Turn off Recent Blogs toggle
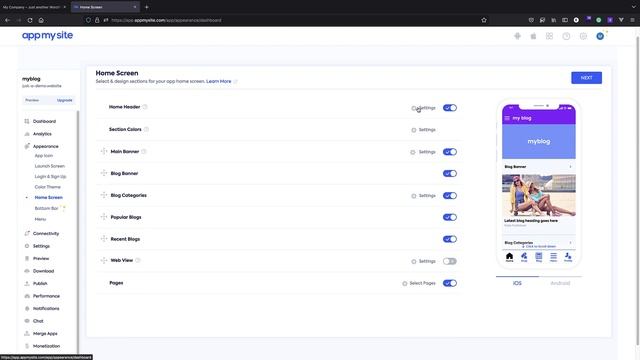This screenshot has height=360, width=640. tap(449, 239)
